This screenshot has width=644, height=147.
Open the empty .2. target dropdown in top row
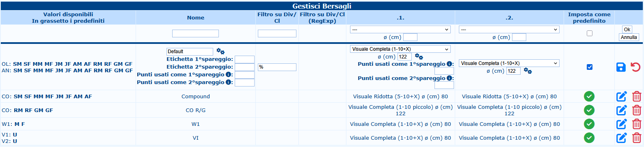(509, 30)
